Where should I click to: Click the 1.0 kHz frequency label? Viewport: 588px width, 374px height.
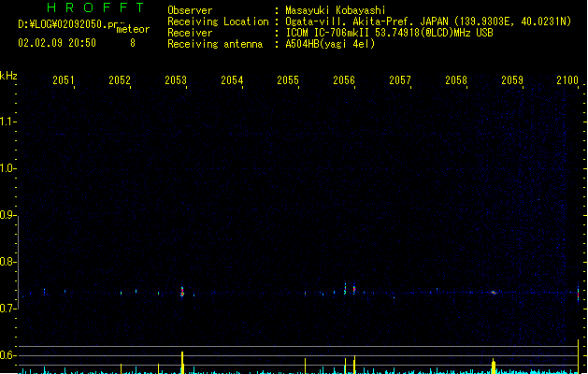coord(7,168)
